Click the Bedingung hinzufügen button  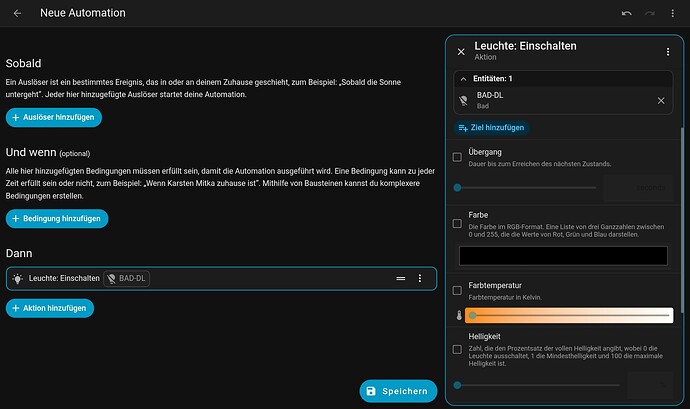(57, 219)
